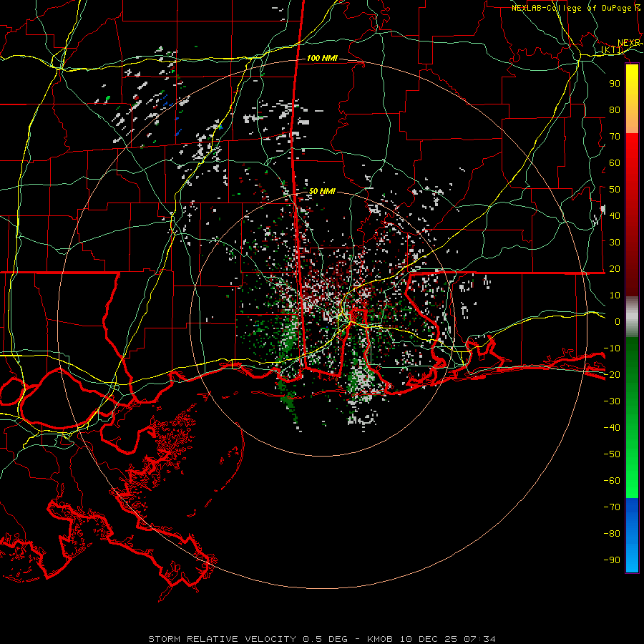Viewport: 644px width, 644px height.
Task: Click the 40 value on velocity colorbar
Action: point(615,216)
